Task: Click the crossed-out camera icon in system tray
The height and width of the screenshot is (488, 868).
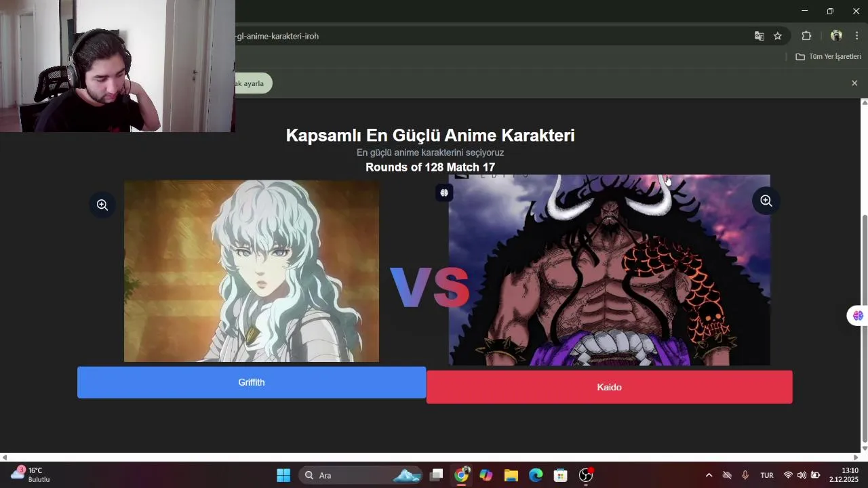Action: [727, 475]
